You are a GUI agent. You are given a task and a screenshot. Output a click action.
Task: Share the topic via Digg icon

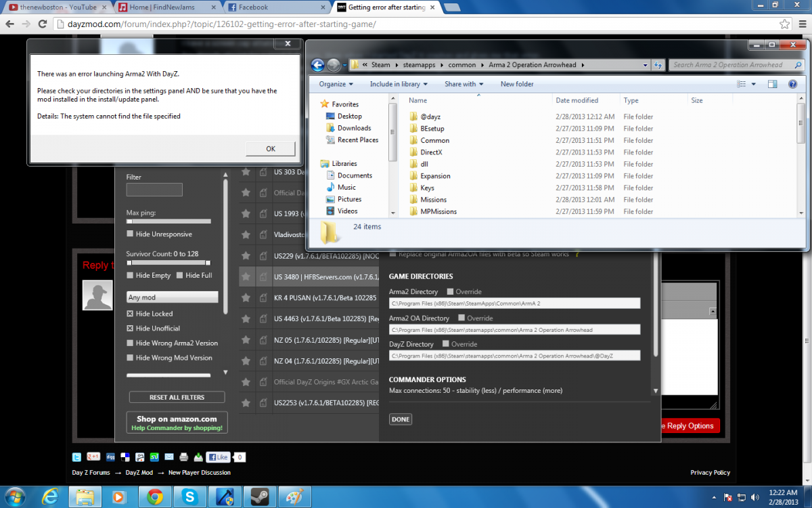(110, 457)
